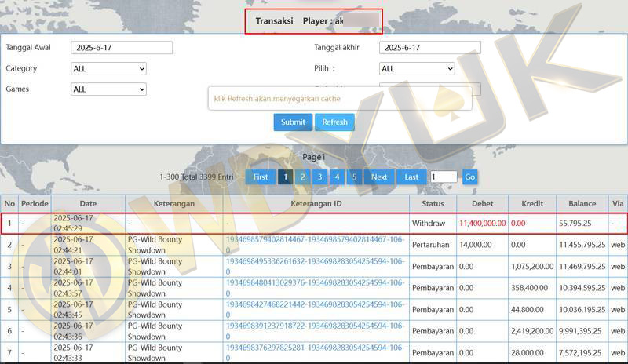Click the 9,991,395.25 balance value
The image size is (628, 364).
point(580,331)
